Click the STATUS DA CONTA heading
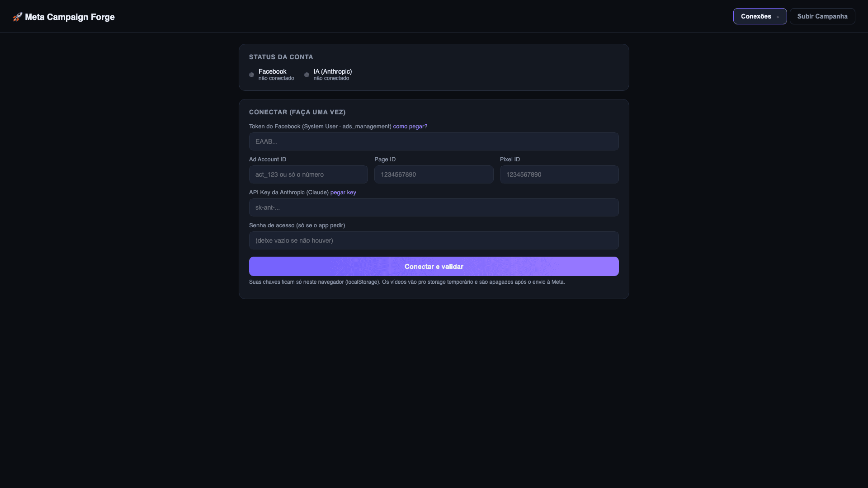Screen dimensions: 868x488 281,57
